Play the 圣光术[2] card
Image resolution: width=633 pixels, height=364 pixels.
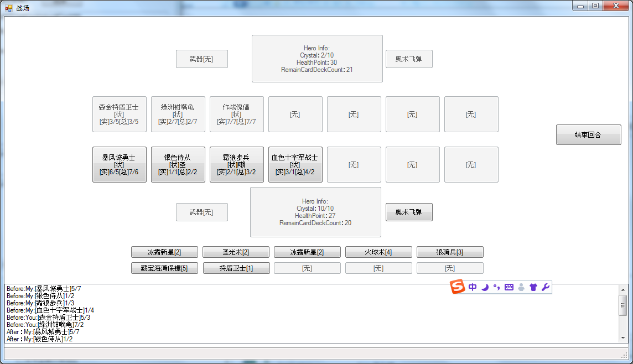coord(236,252)
